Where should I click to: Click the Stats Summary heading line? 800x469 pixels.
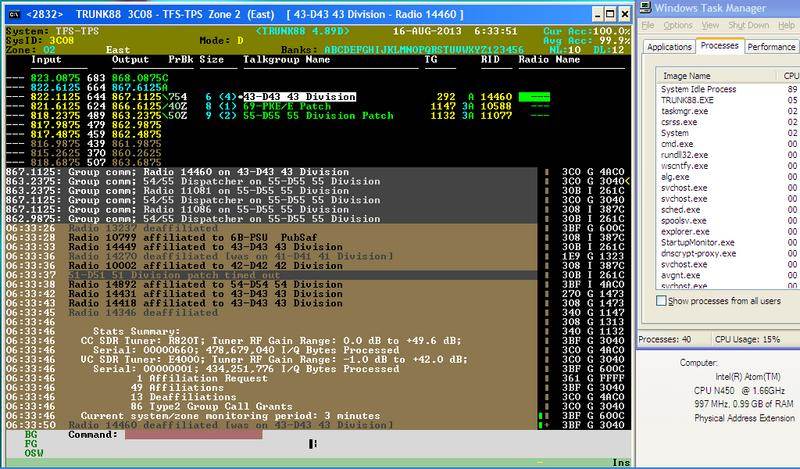[136, 331]
